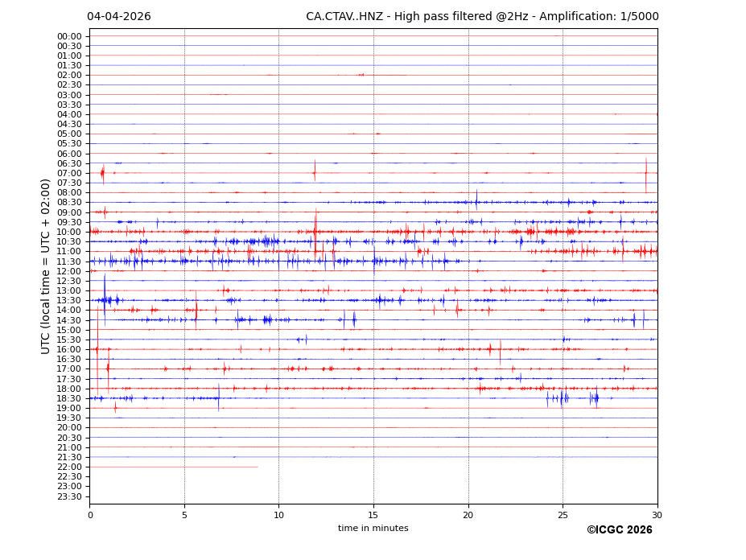This screenshot has height=560, width=746.
Task: Select the 14:30 row label
Action: click(x=69, y=320)
